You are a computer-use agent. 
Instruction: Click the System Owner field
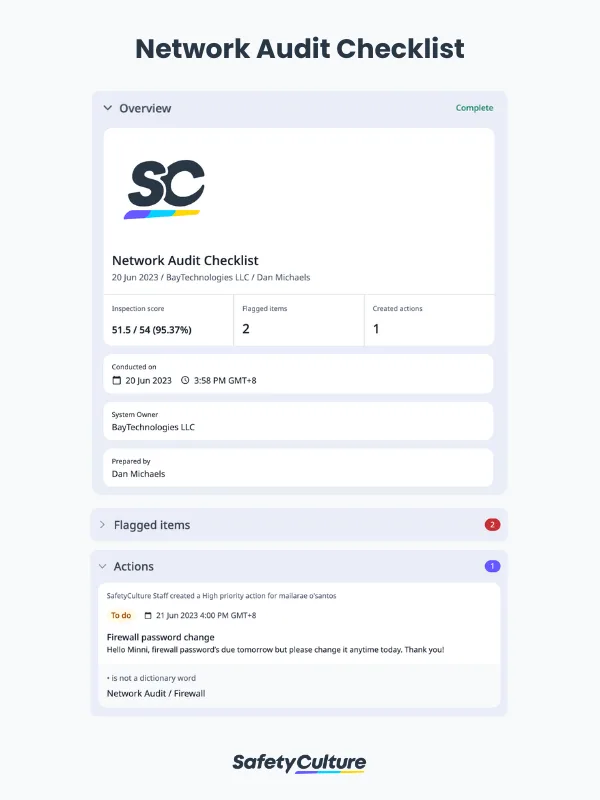pyautogui.click(x=298, y=421)
